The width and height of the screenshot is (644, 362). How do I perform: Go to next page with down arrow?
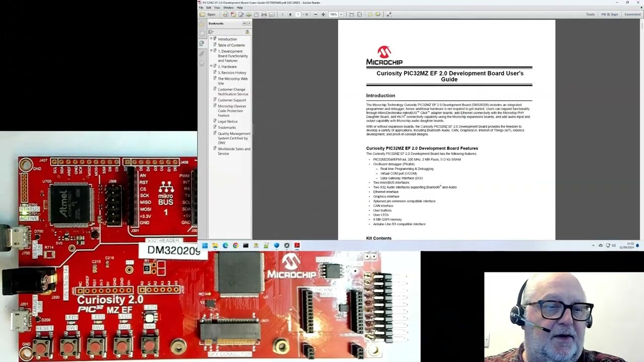click(x=290, y=15)
